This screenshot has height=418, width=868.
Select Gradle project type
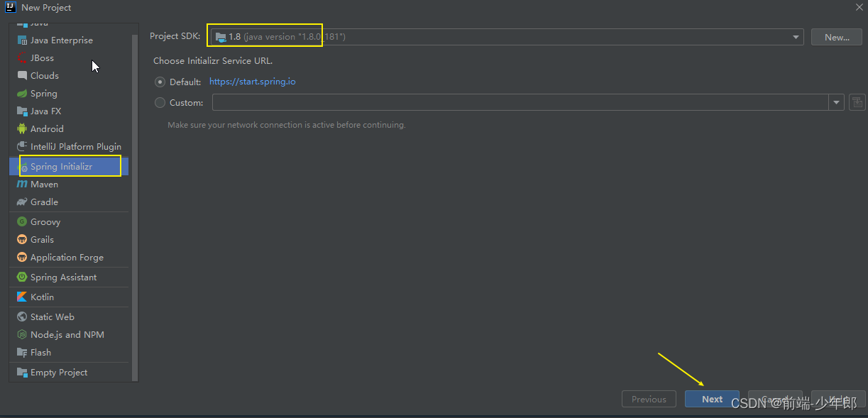70,202
